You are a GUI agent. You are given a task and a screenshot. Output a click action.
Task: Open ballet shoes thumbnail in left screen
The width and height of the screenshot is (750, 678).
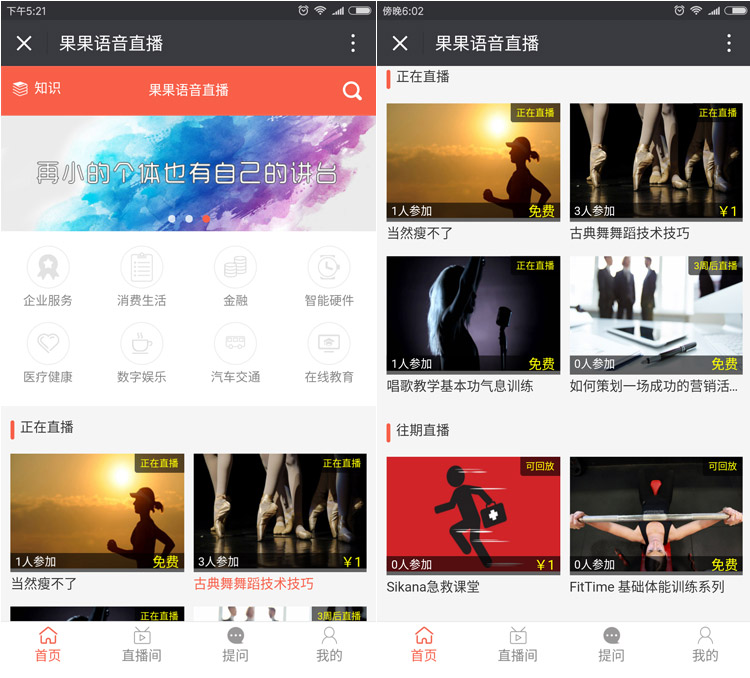(x=280, y=512)
